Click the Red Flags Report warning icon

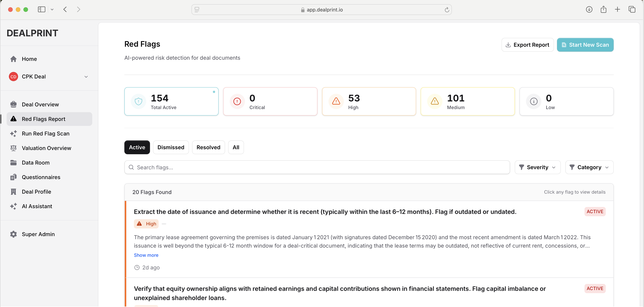click(14, 119)
